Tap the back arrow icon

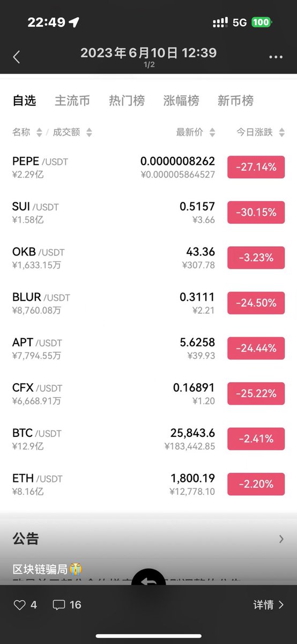[x=17, y=57]
